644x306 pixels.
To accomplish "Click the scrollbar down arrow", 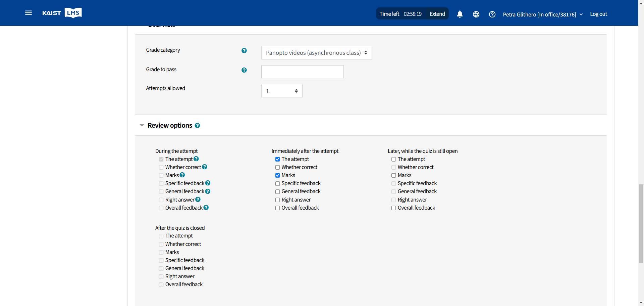I will click(641, 303).
